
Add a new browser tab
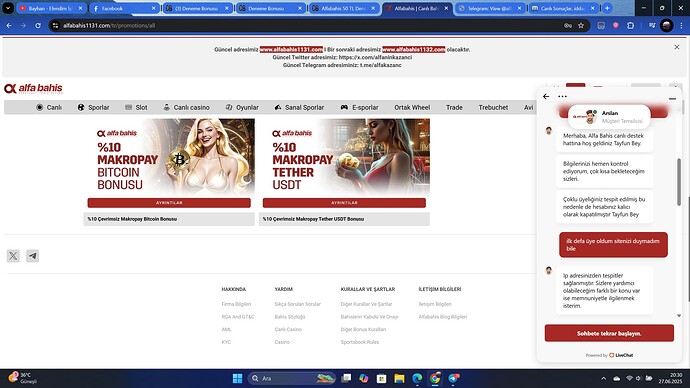pos(607,8)
